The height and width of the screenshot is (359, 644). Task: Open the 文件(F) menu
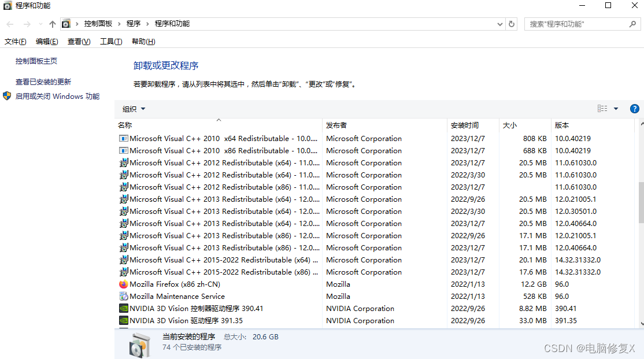[15, 42]
